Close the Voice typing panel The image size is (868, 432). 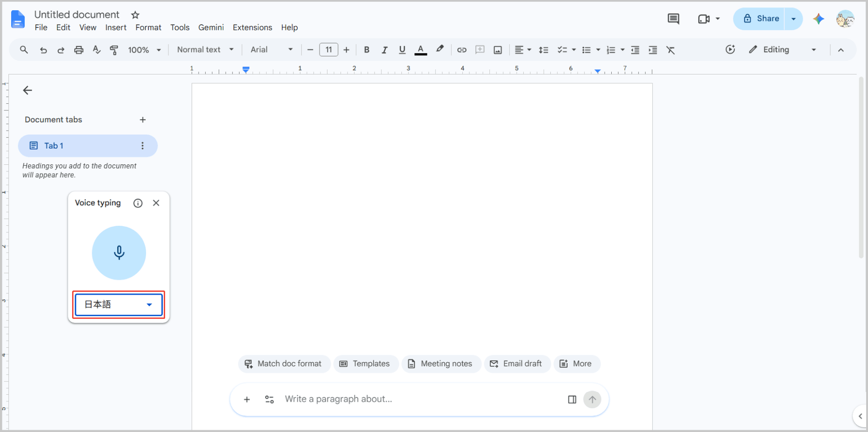(156, 203)
